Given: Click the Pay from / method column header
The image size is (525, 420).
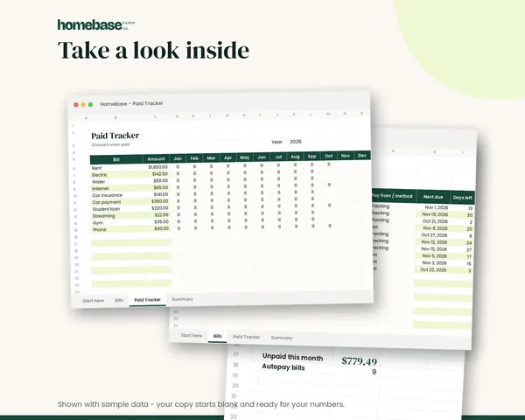Looking at the screenshot, I should coord(393,196).
